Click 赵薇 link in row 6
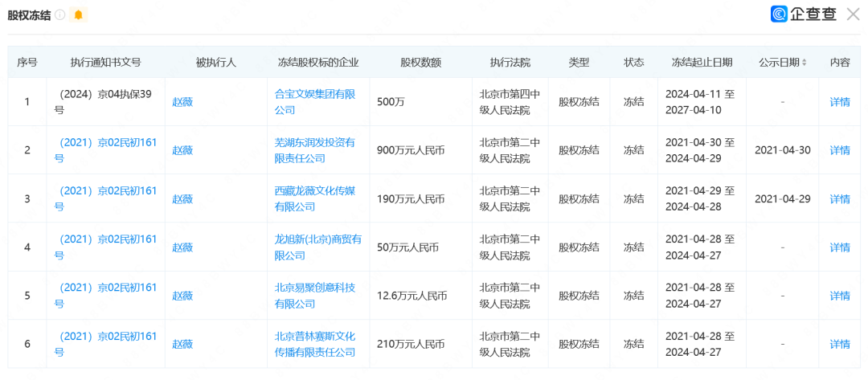 pyautogui.click(x=182, y=344)
